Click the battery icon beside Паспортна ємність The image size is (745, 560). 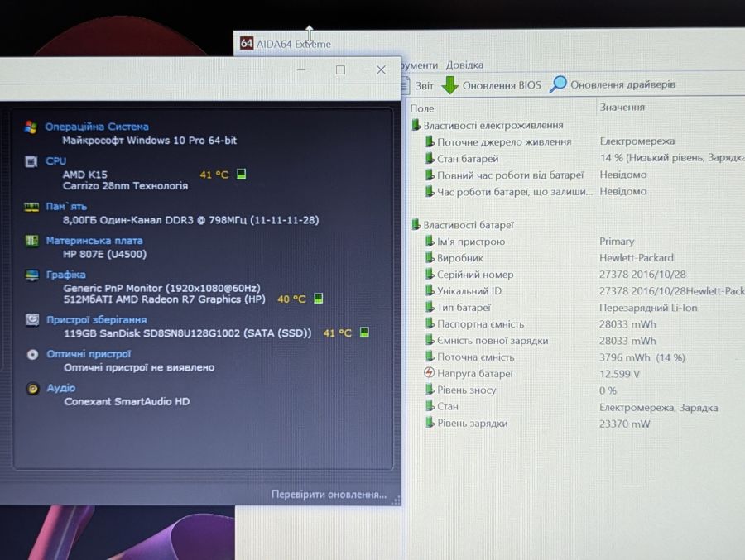pos(430,323)
